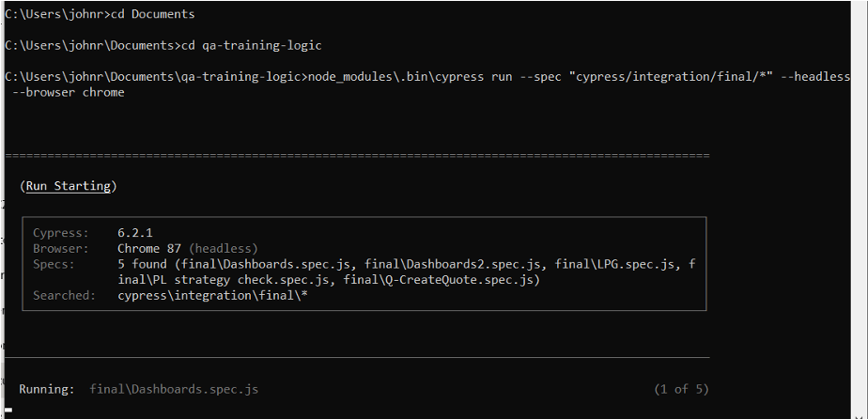Click the "5 found" specs count text

coord(143,264)
